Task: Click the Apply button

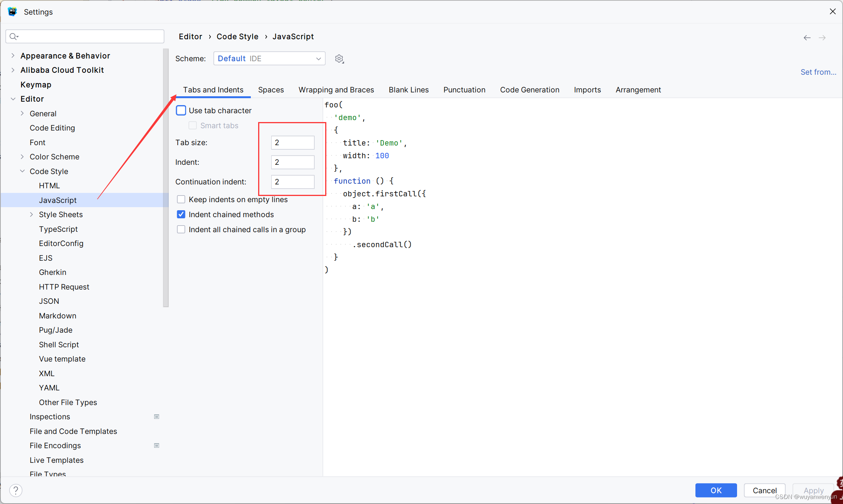Action: pyautogui.click(x=813, y=490)
